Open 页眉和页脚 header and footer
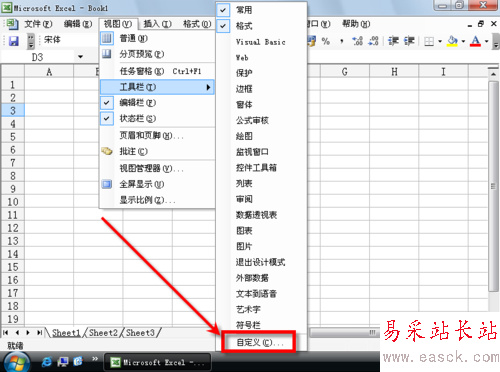 click(x=157, y=135)
